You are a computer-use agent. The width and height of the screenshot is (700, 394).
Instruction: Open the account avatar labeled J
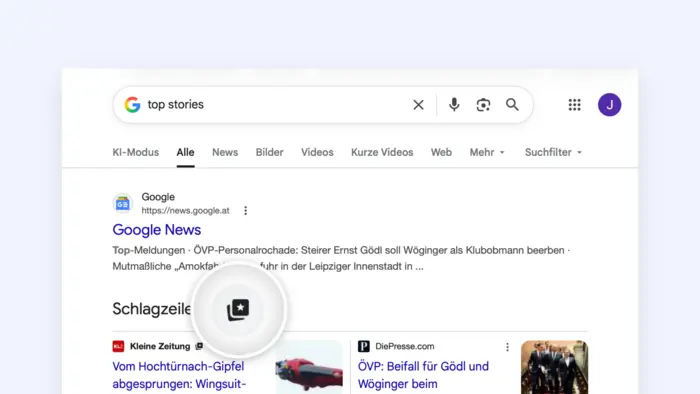pos(609,105)
